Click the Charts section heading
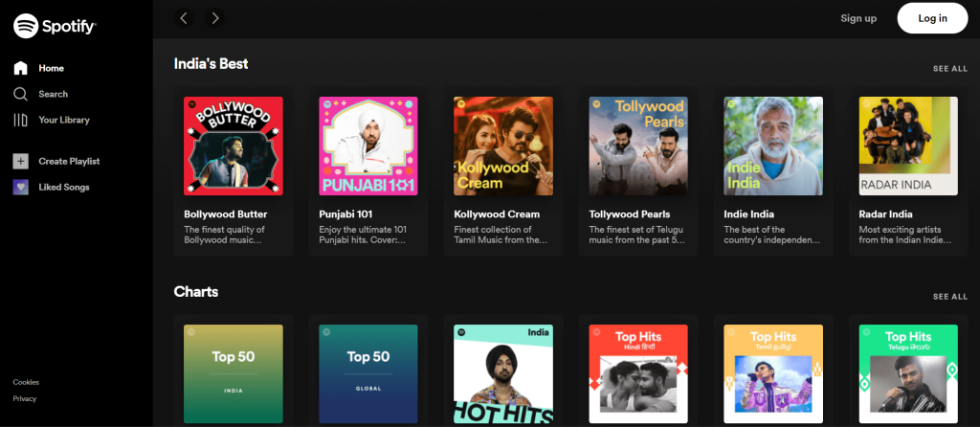This screenshot has height=427, width=980. tap(195, 291)
